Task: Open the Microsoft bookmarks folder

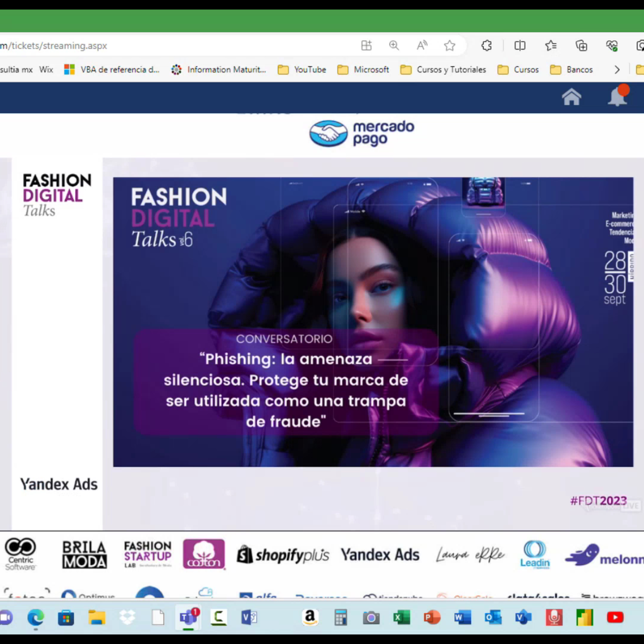Action: [363, 70]
